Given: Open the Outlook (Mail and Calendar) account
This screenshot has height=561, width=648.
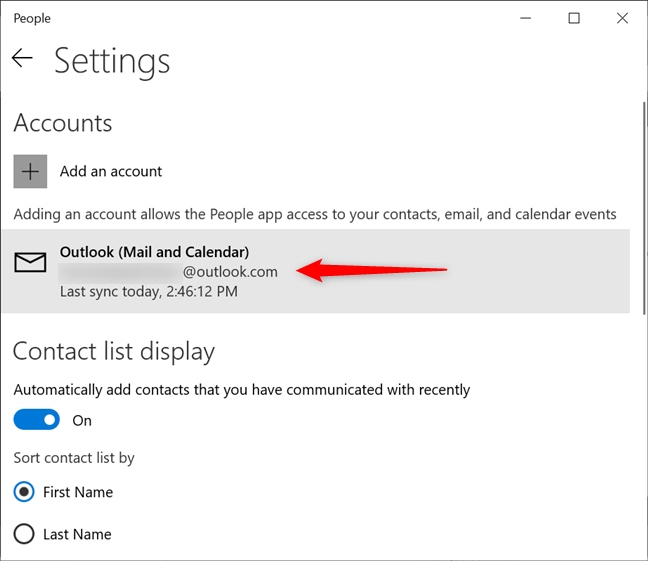Looking at the screenshot, I should point(316,271).
